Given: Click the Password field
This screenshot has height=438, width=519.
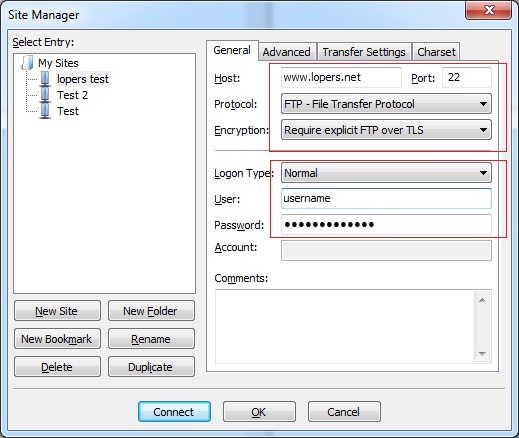Looking at the screenshot, I should (386, 224).
